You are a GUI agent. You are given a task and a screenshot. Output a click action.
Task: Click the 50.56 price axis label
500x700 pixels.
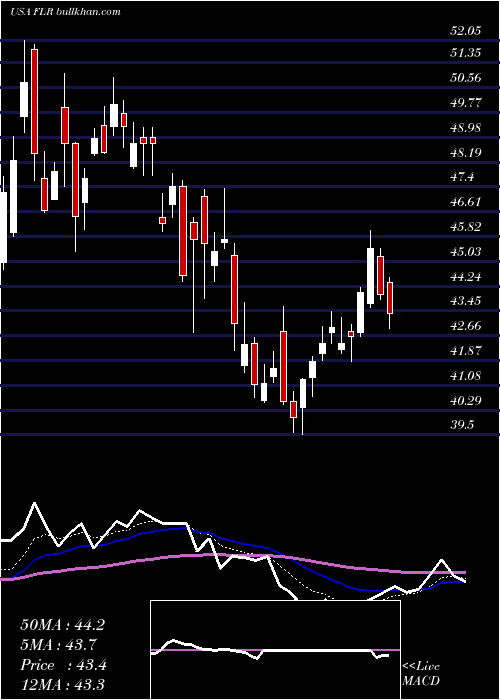click(466, 78)
